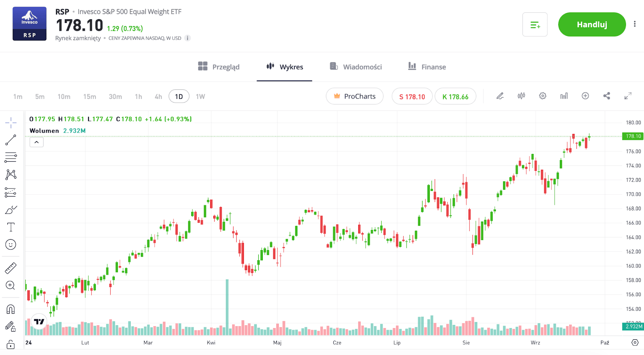Viewport: 644px width, 355px height.
Task: Switch to the Przegląd tab
Action: coord(219,67)
